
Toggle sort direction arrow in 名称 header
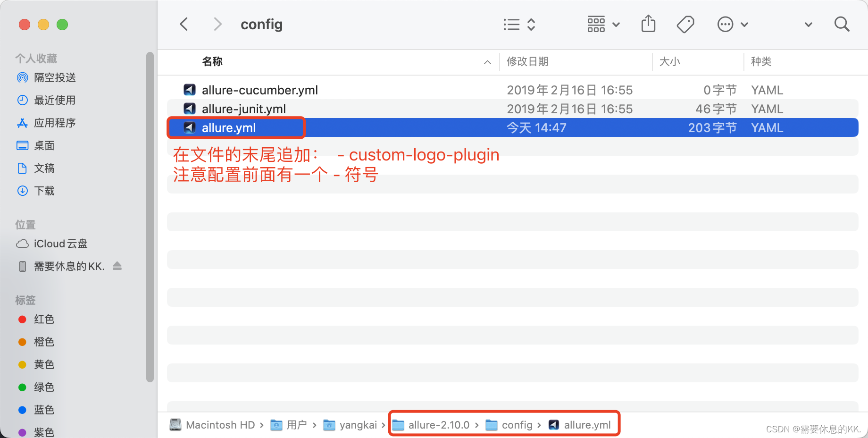(487, 62)
